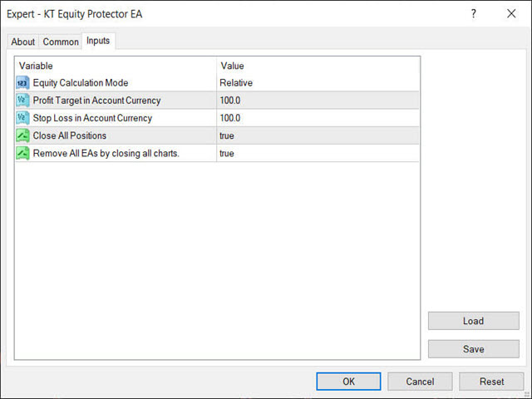Select Remove All EAs by closing charts label
This screenshot has width=532, height=399.
[x=106, y=153]
